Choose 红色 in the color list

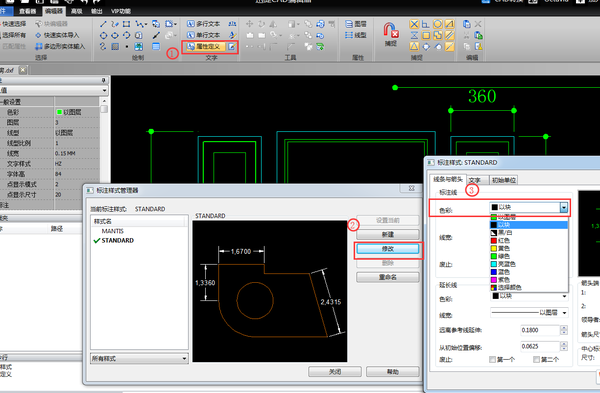click(529, 241)
